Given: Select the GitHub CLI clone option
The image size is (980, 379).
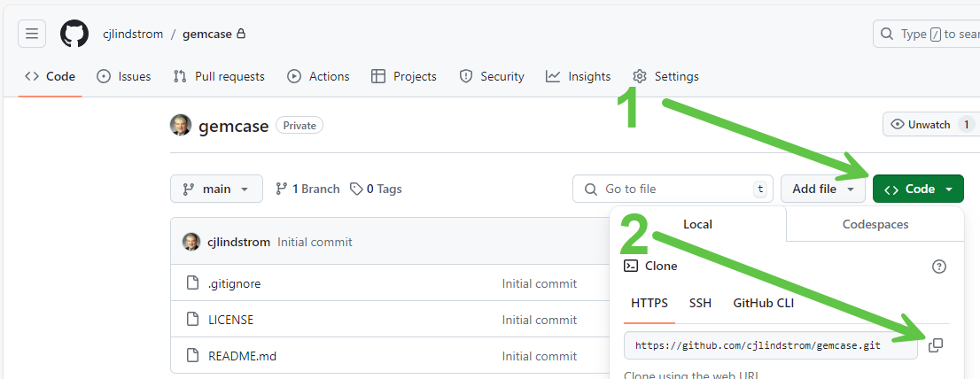Looking at the screenshot, I should coord(763,304).
